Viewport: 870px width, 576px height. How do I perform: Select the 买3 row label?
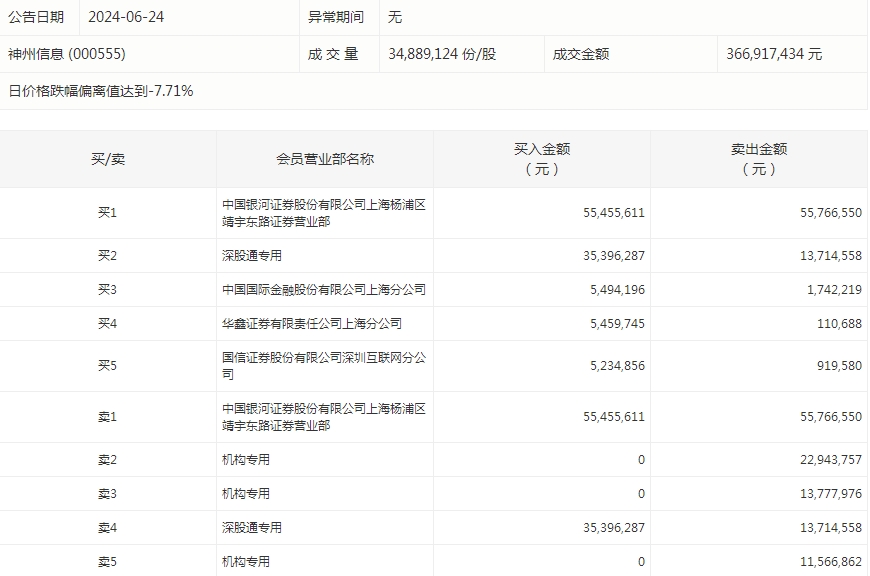(x=108, y=290)
